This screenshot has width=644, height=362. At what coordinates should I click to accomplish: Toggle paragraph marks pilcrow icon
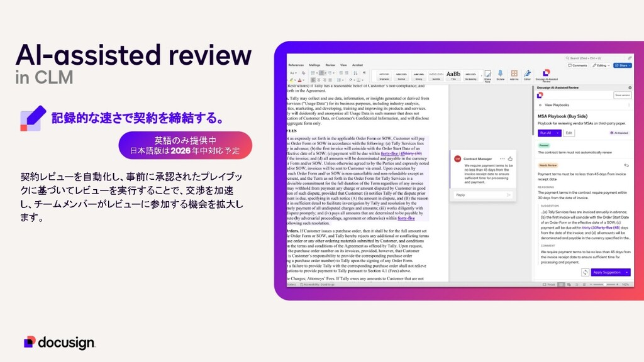pos(364,73)
